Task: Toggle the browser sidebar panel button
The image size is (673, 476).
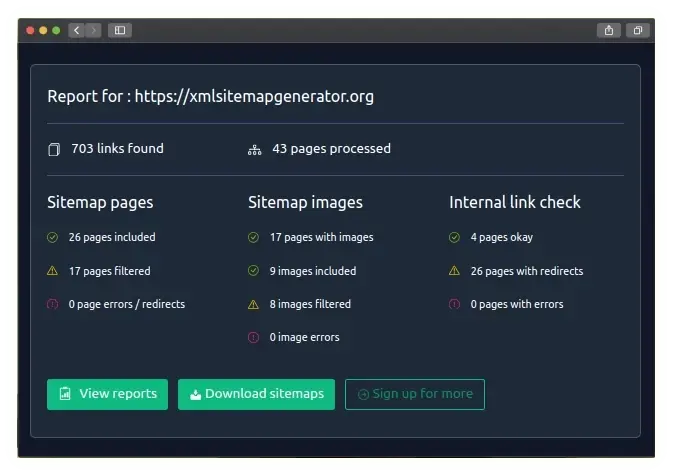Action: tap(120, 30)
